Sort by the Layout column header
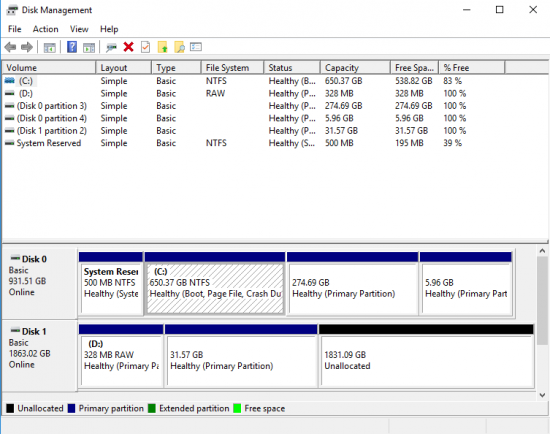550x434 pixels. pyautogui.click(x=124, y=67)
